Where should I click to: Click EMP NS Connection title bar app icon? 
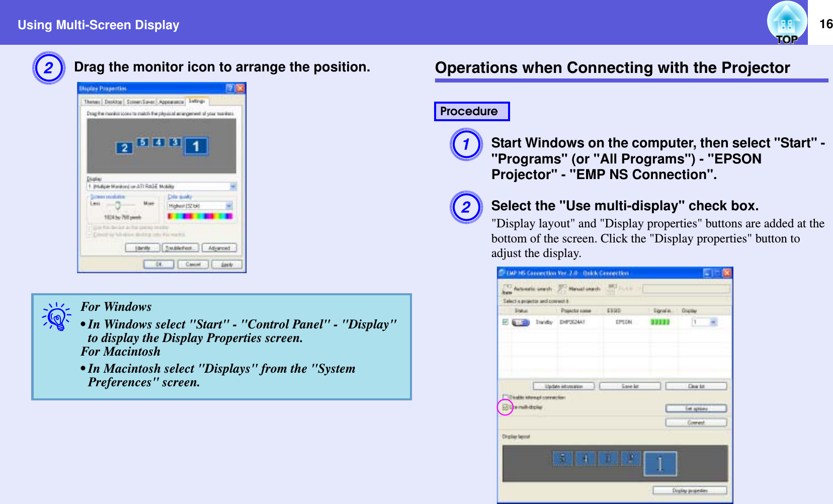pyautogui.click(x=502, y=273)
